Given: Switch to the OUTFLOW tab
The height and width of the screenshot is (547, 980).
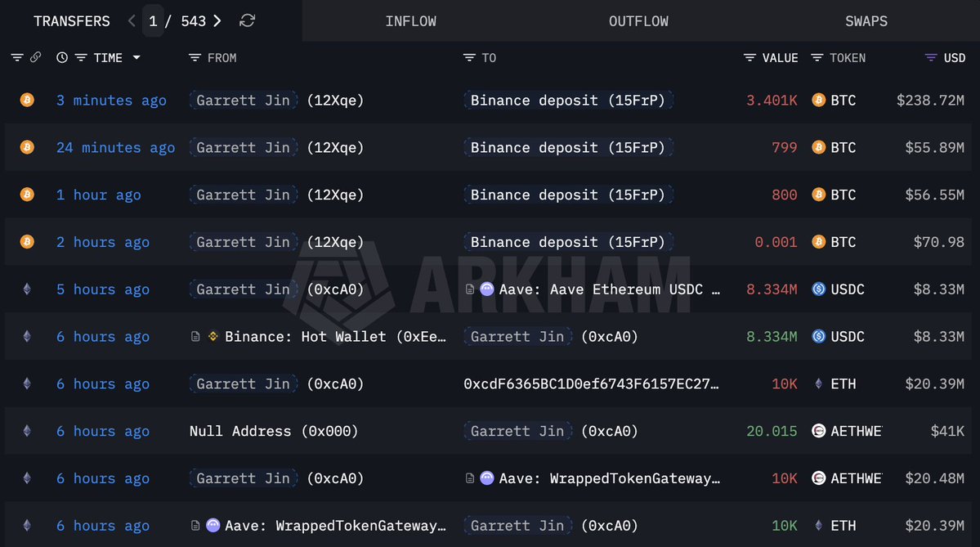Looking at the screenshot, I should coord(638,21).
